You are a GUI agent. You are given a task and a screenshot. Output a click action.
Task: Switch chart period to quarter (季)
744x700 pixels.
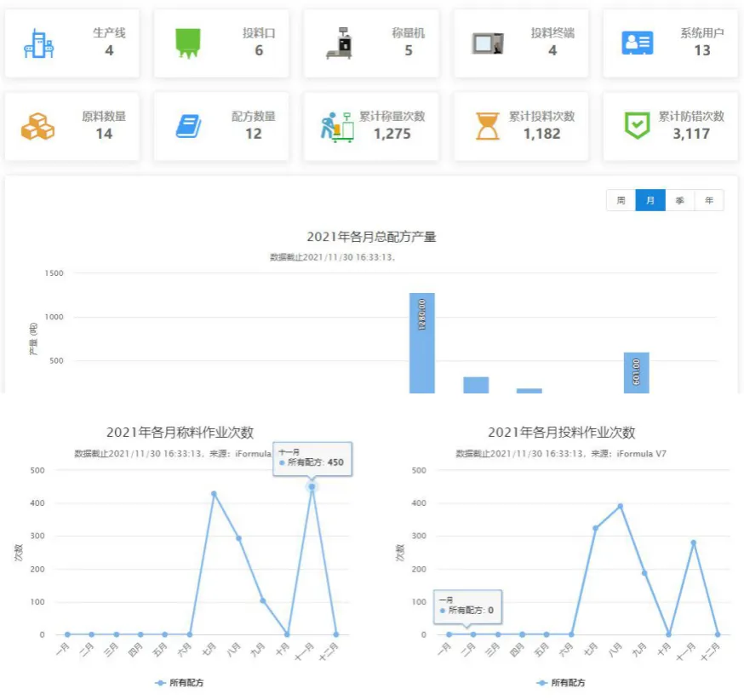(x=679, y=200)
